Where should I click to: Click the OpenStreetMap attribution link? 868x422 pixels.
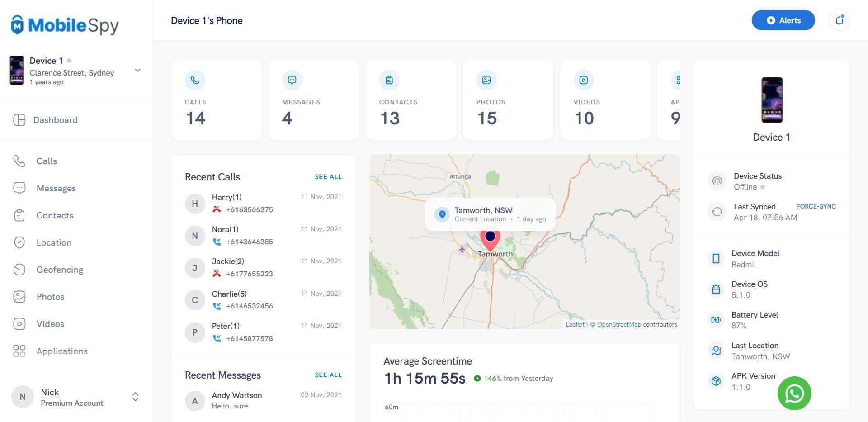pyautogui.click(x=619, y=324)
